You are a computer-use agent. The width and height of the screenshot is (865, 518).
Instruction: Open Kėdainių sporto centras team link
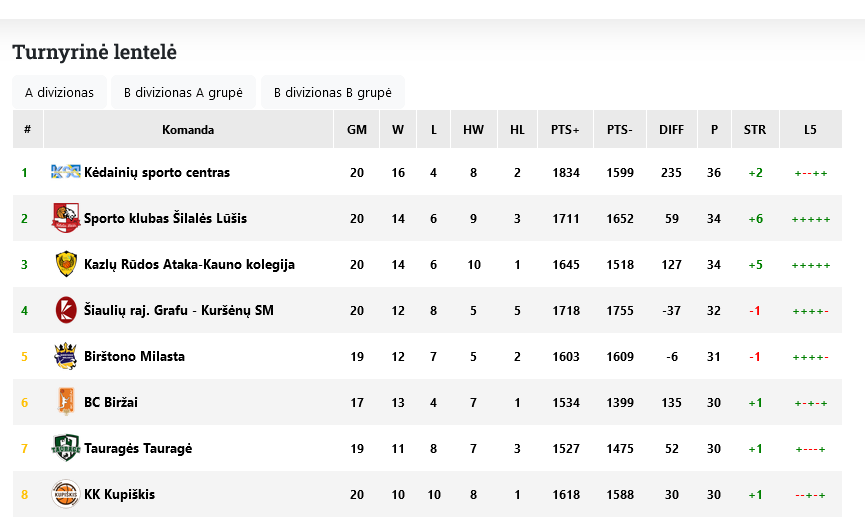coord(157,172)
